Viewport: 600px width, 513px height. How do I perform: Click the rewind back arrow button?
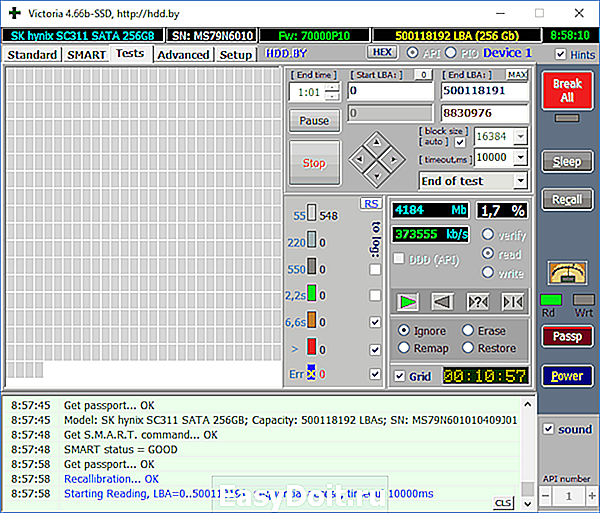pos(442,302)
